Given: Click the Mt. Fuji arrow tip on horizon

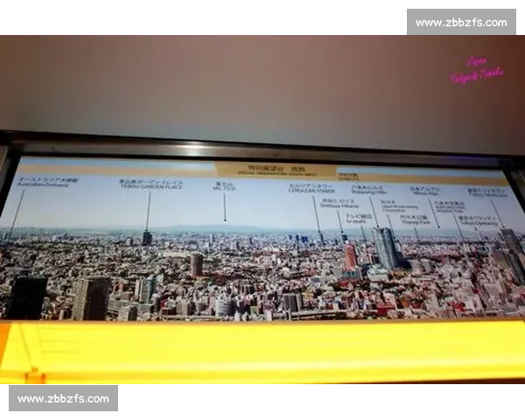Looking at the screenshot, I should pyautogui.click(x=225, y=220).
